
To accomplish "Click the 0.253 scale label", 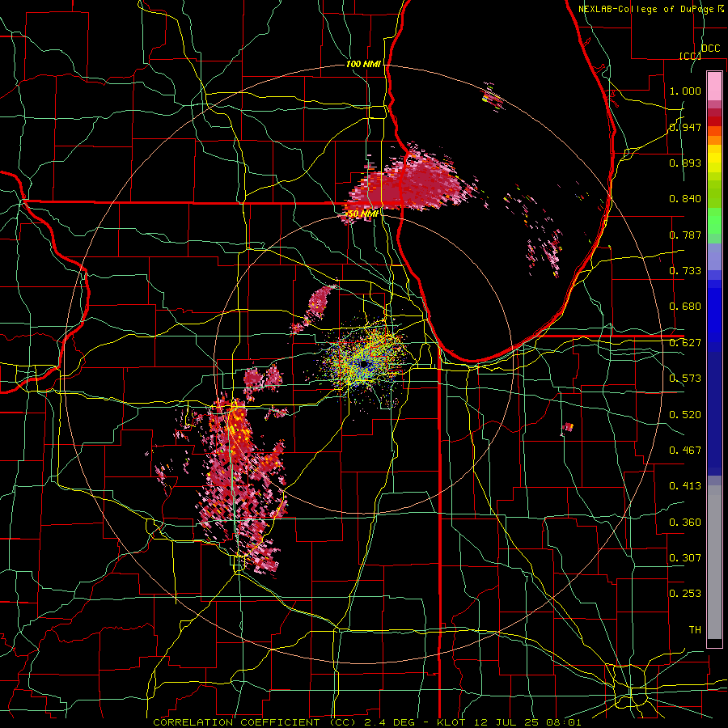I will pos(685,594).
